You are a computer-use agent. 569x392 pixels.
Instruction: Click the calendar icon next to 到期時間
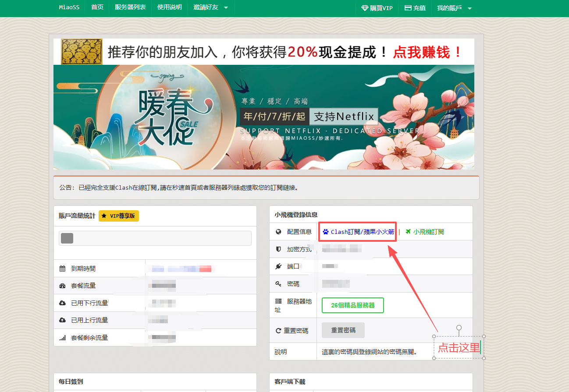point(62,268)
